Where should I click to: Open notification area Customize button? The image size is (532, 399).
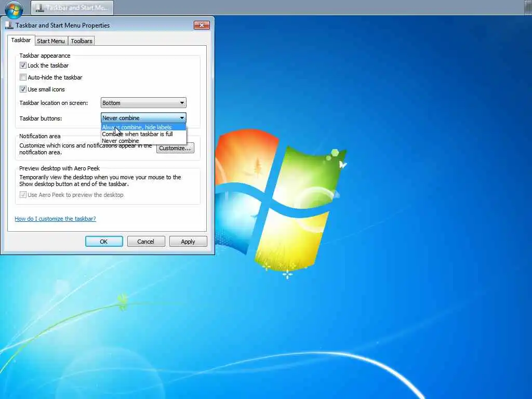175,148
